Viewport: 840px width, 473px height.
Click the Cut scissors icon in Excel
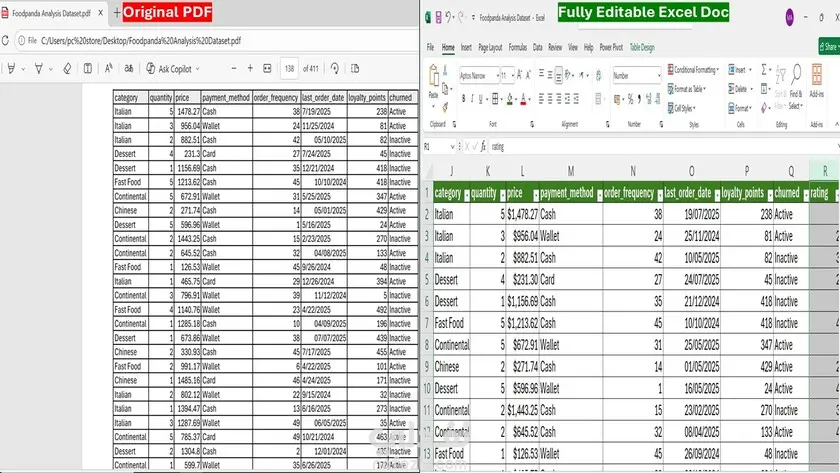[445, 70]
